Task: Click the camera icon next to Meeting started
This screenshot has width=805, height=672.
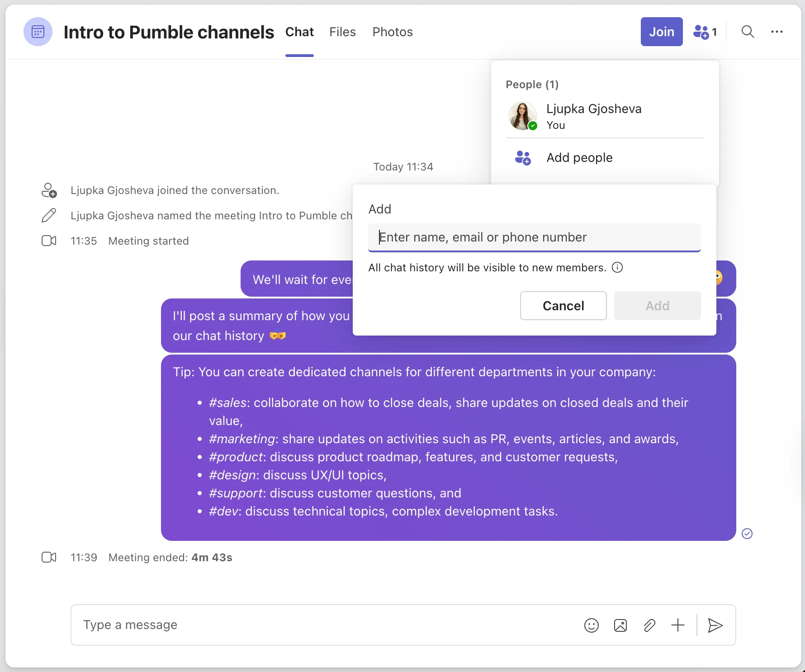Action: (x=48, y=241)
